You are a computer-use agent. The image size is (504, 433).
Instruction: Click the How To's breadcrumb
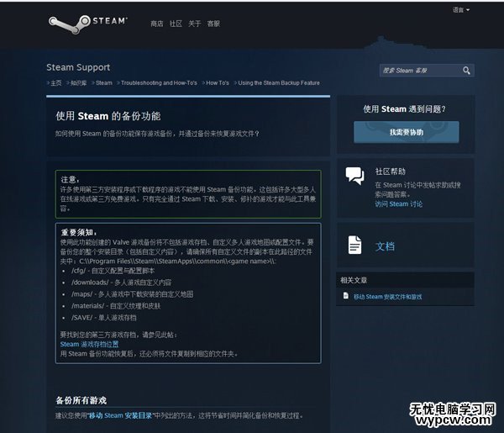click(218, 83)
